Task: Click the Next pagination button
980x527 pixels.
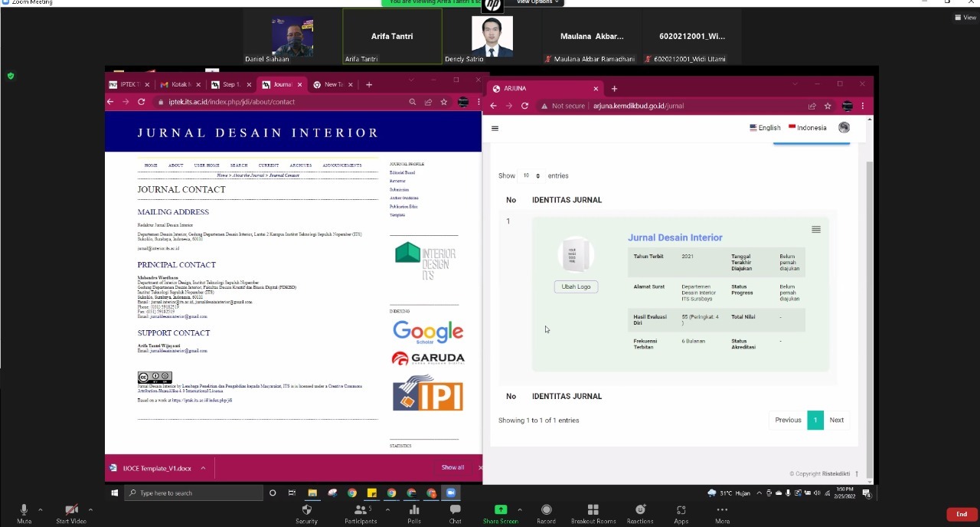Action: click(x=836, y=420)
